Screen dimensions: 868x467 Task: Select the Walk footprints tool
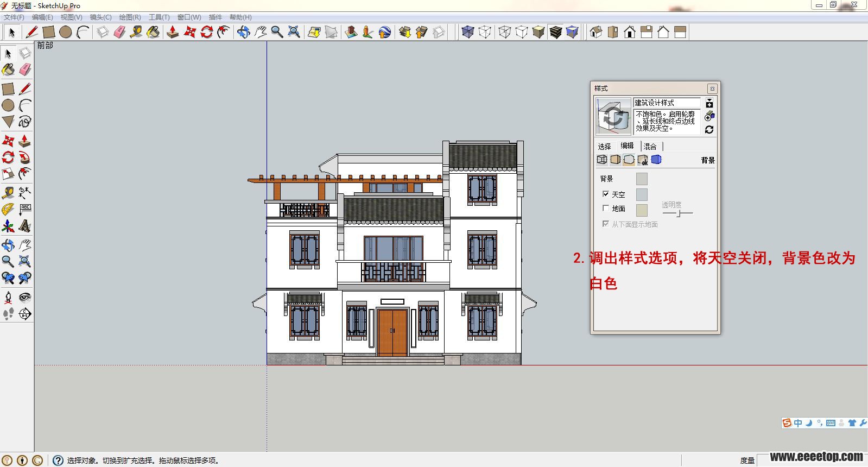[x=8, y=314]
